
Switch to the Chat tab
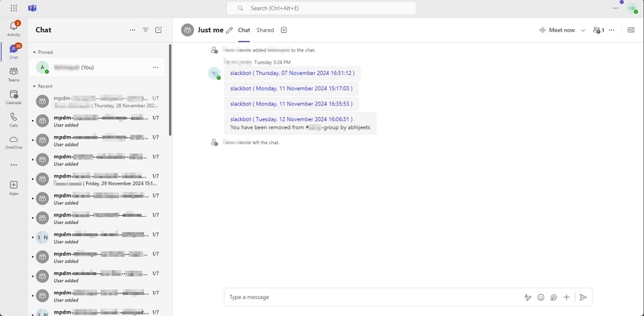click(244, 30)
